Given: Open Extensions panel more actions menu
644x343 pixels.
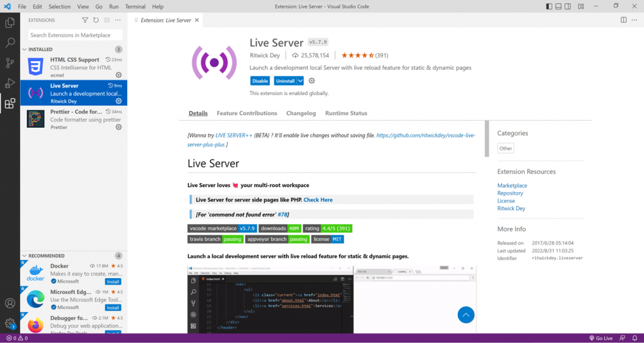Looking at the screenshot, I should tap(118, 20).
